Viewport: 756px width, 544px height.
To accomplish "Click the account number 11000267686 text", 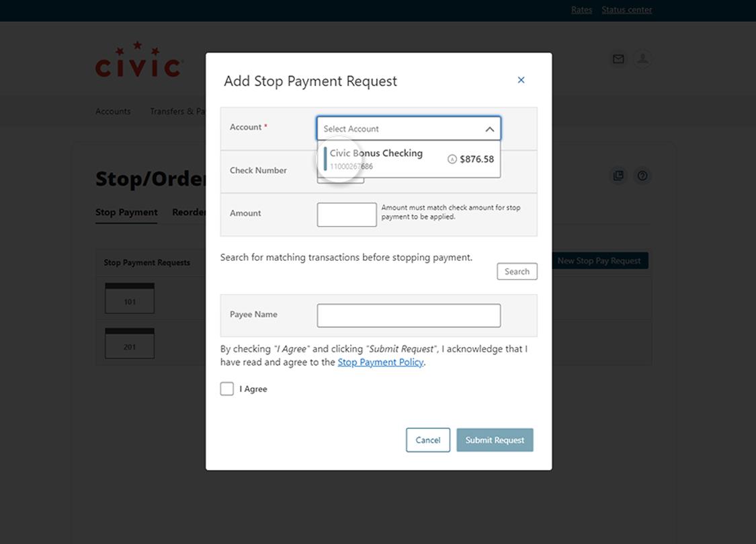I will tap(351, 166).
